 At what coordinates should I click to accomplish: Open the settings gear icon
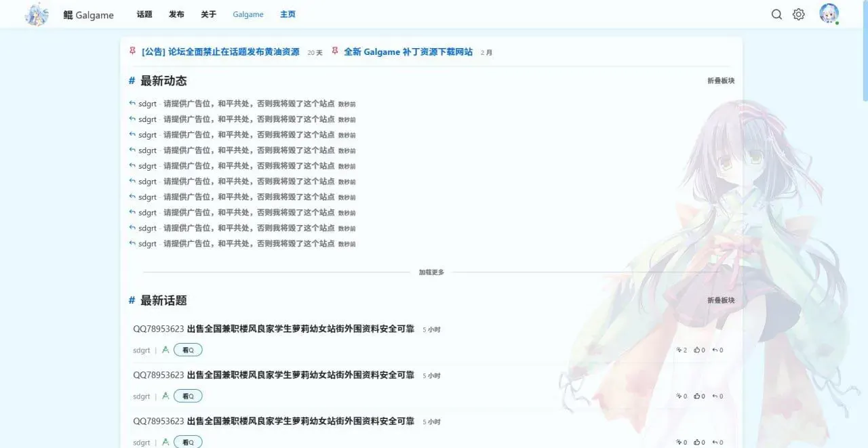click(799, 14)
